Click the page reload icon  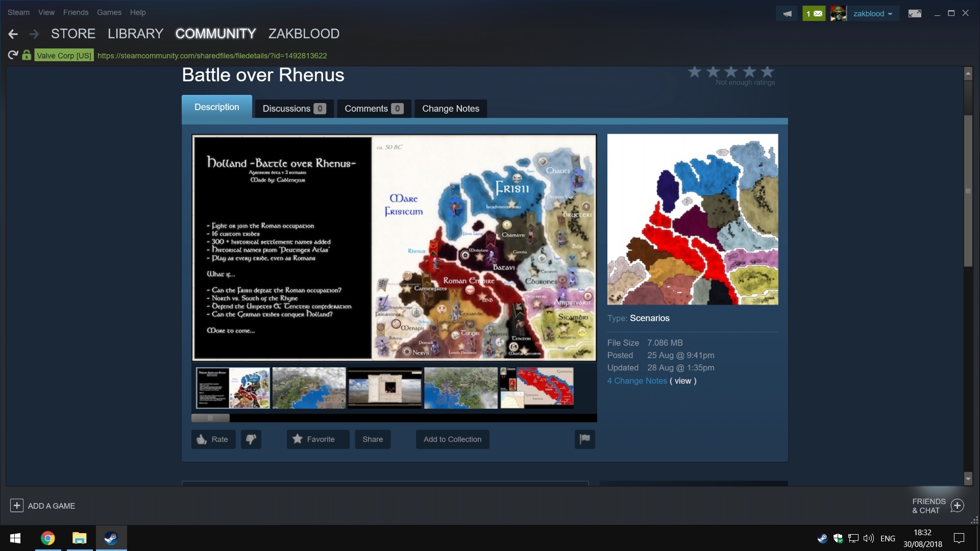(13, 55)
